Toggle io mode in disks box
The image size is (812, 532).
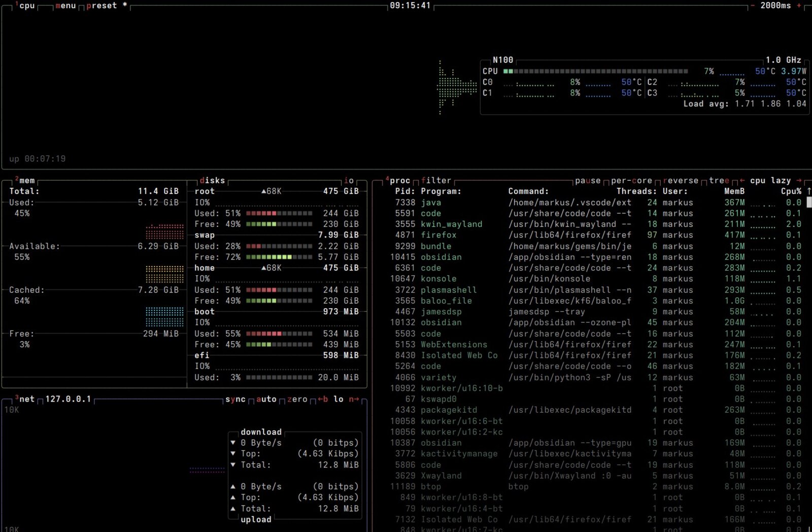click(x=349, y=180)
